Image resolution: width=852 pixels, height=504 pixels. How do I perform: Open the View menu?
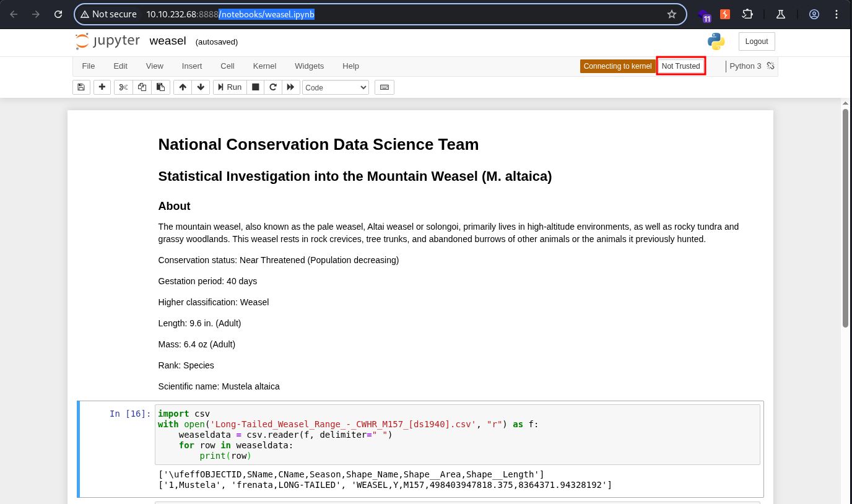(155, 66)
